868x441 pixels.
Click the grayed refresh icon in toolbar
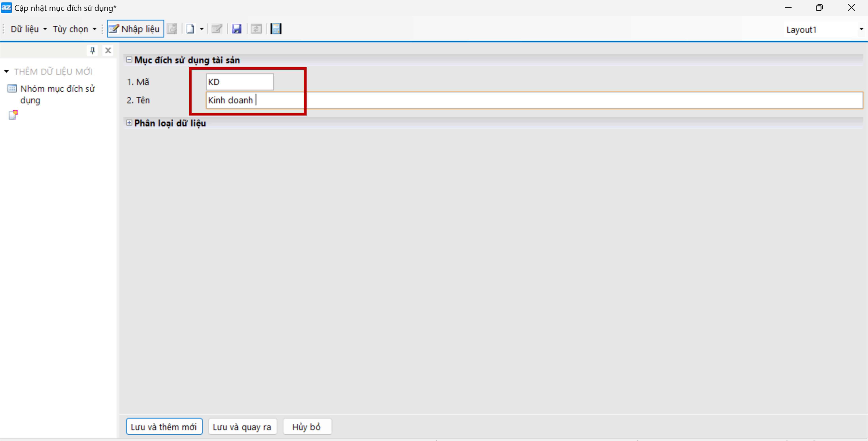click(x=256, y=29)
